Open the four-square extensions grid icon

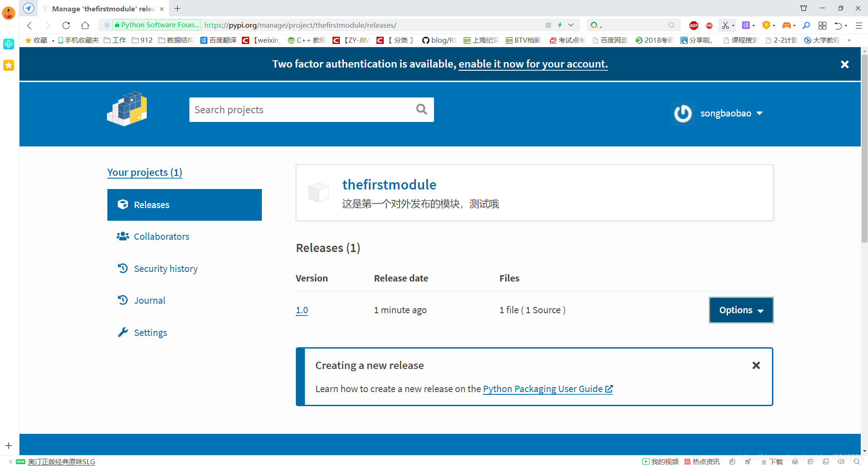[x=822, y=25]
